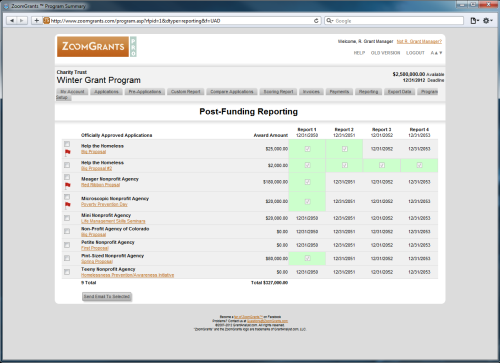Viewport: 500px width, 363px height.
Task: Open Big Proposal under Non-Profit Agency of Colorado
Action: (x=94, y=235)
